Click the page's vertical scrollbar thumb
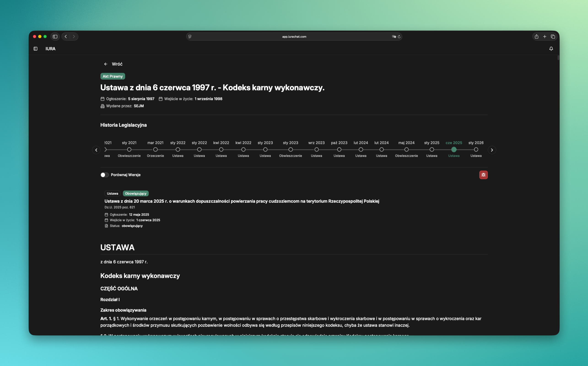 [558, 58]
